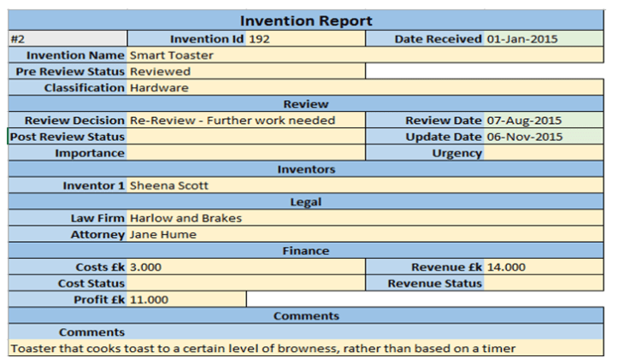Screen dimensions: 624x364
Task: Select the Inventor 1 field Sheena Scott
Action: click(x=365, y=185)
